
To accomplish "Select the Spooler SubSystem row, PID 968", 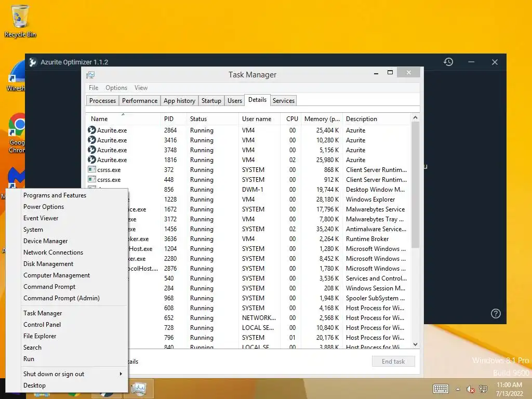I will point(270,298).
